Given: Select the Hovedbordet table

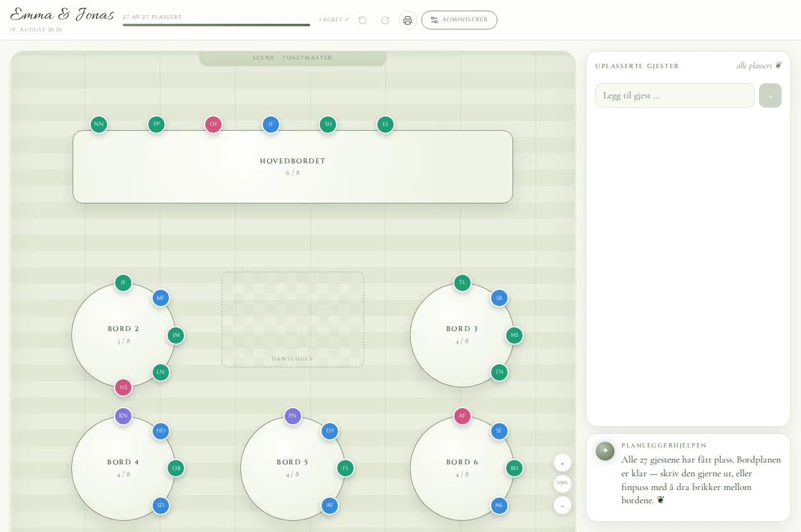Looking at the screenshot, I should (293, 166).
